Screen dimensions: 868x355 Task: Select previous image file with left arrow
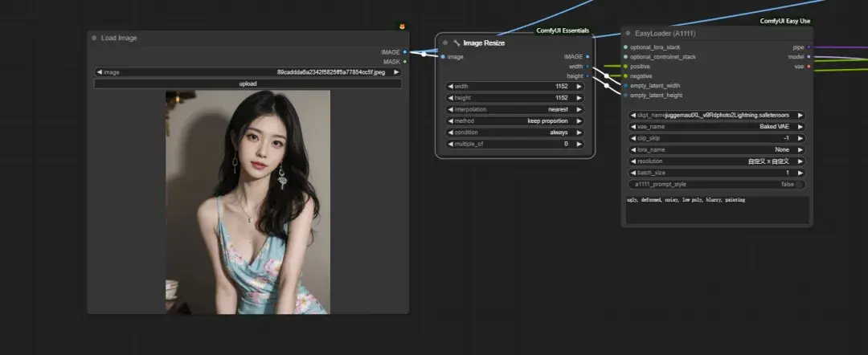tap(99, 72)
